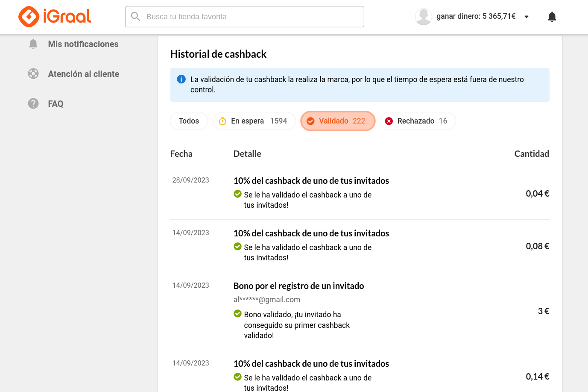Activate the Rechazado filter

click(x=418, y=121)
